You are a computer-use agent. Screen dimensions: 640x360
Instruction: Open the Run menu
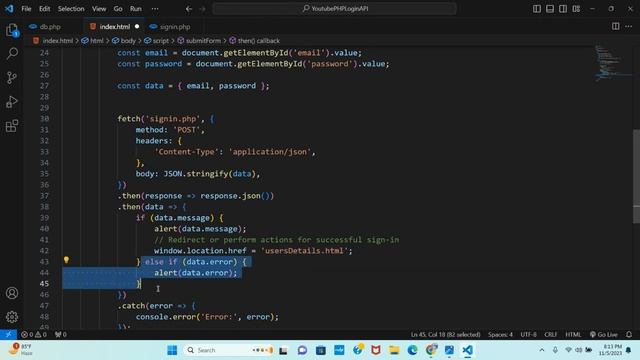pos(136,9)
